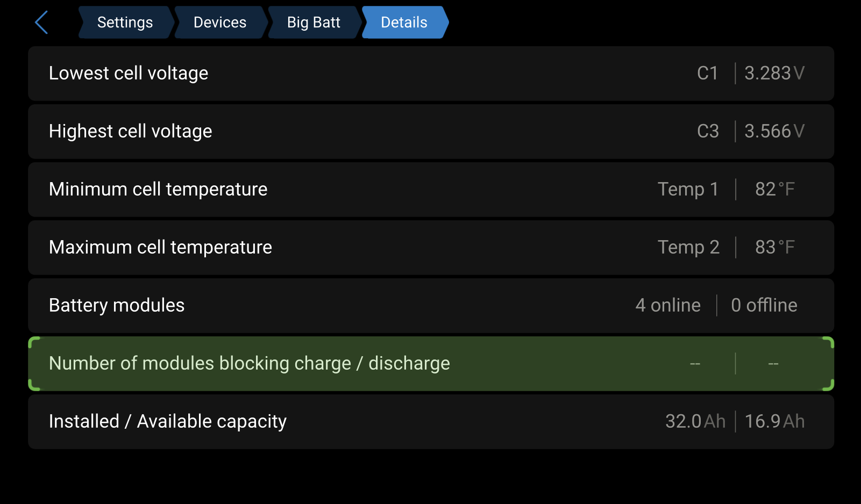The height and width of the screenshot is (504, 861).
Task: Select the Lowest cell voltage row
Action: (x=431, y=74)
